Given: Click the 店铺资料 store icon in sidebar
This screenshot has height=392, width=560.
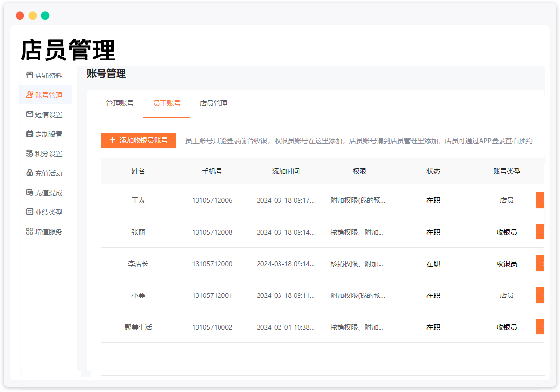Looking at the screenshot, I should (x=29, y=76).
